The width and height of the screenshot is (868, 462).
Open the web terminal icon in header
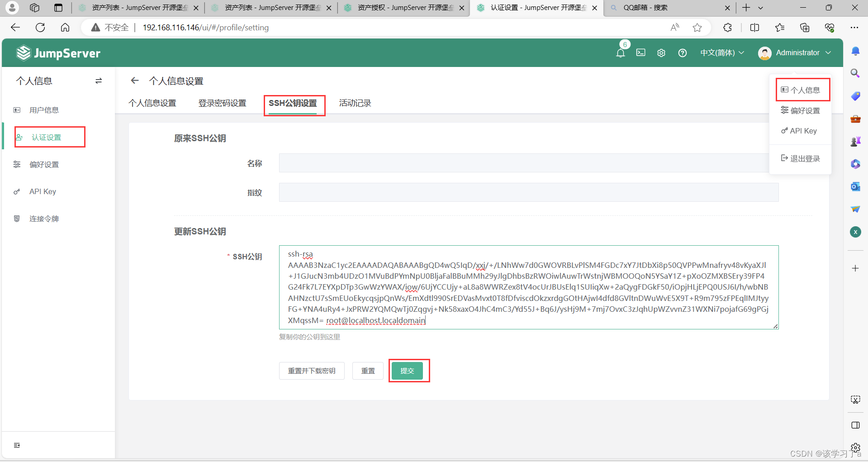click(x=641, y=53)
